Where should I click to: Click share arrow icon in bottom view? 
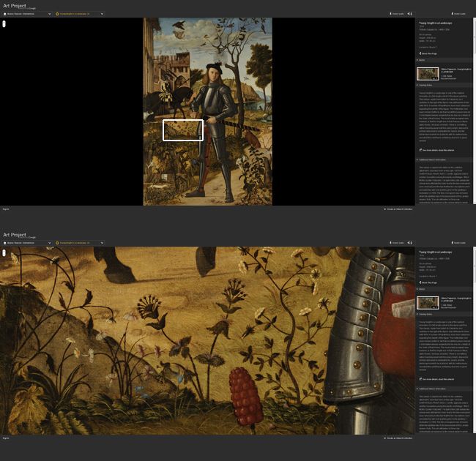pos(420,282)
